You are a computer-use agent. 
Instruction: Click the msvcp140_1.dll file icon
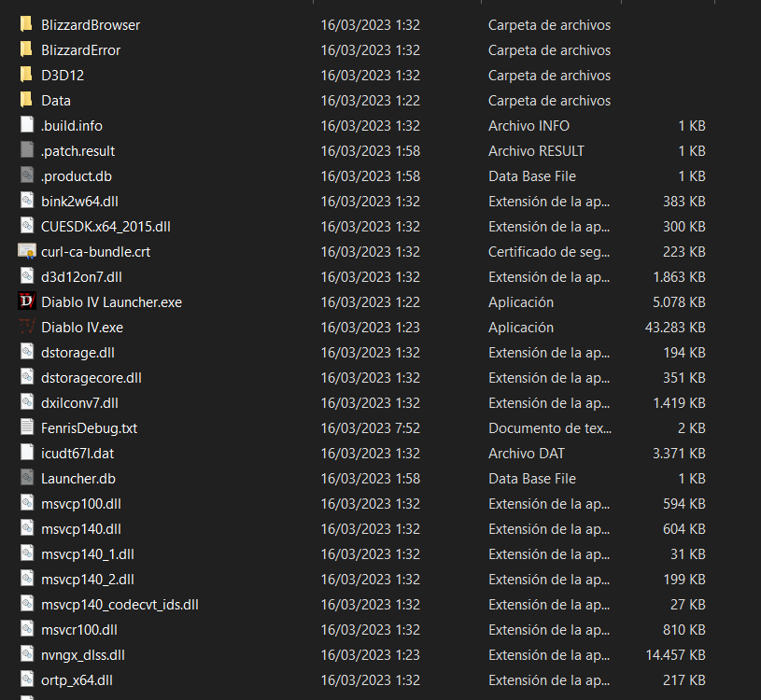coord(27,553)
